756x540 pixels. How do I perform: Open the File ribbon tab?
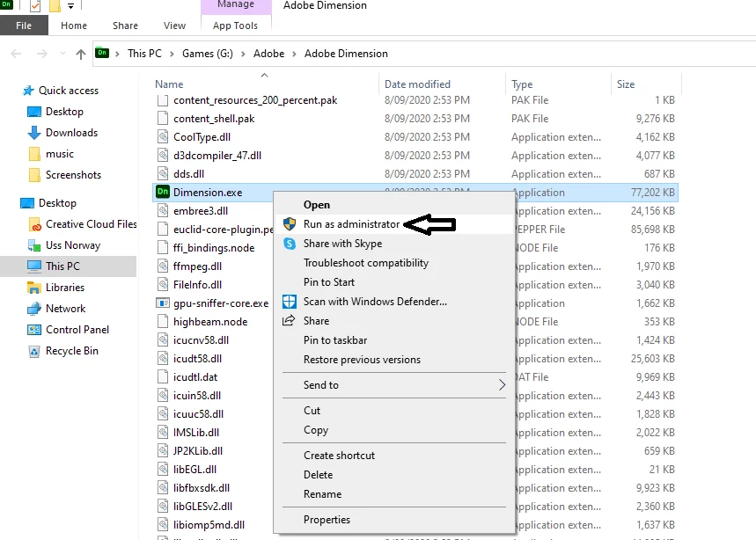pos(24,26)
